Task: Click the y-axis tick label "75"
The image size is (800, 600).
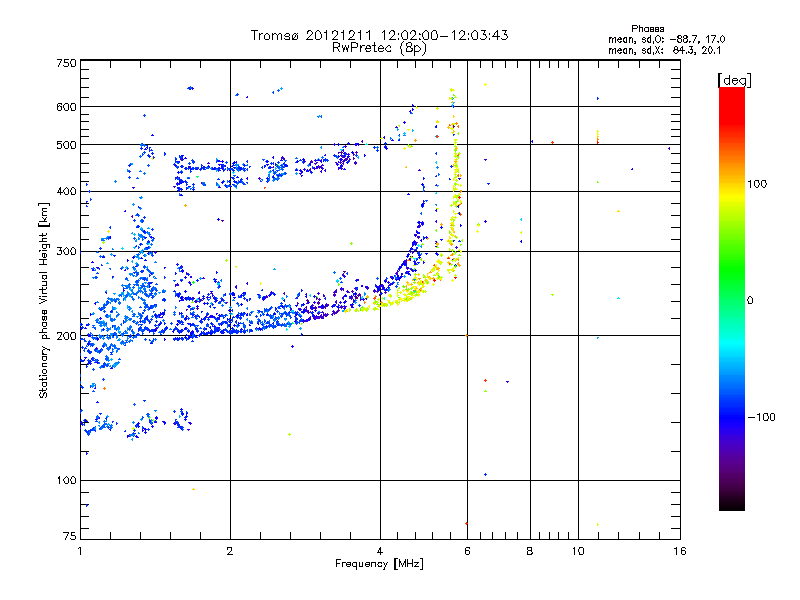Action: [70, 536]
